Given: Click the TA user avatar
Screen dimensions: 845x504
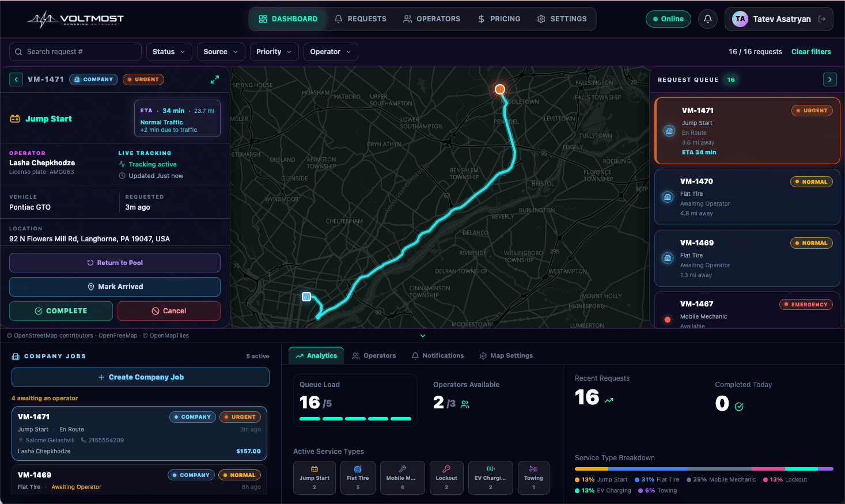Looking at the screenshot, I should [x=740, y=19].
